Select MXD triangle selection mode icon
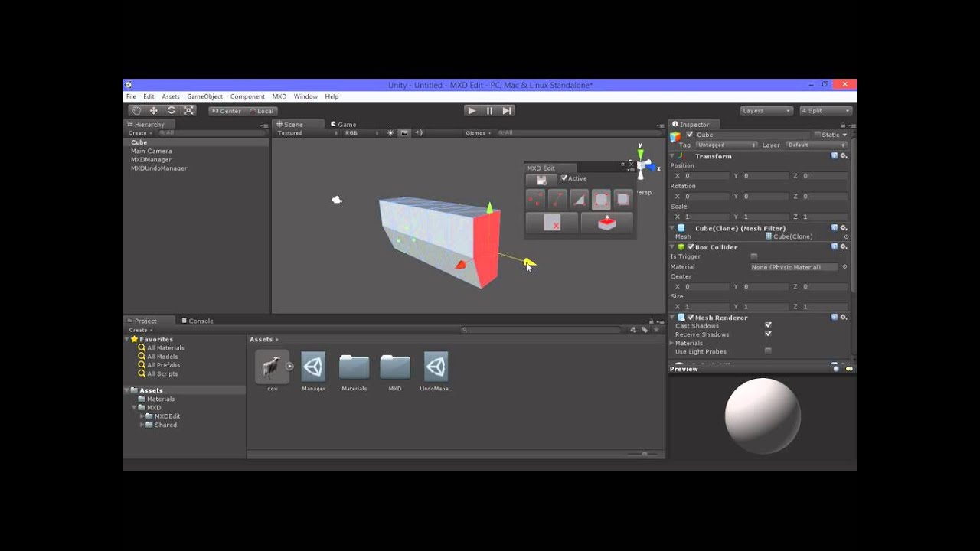Screen dimensions: 980x551 pos(580,200)
